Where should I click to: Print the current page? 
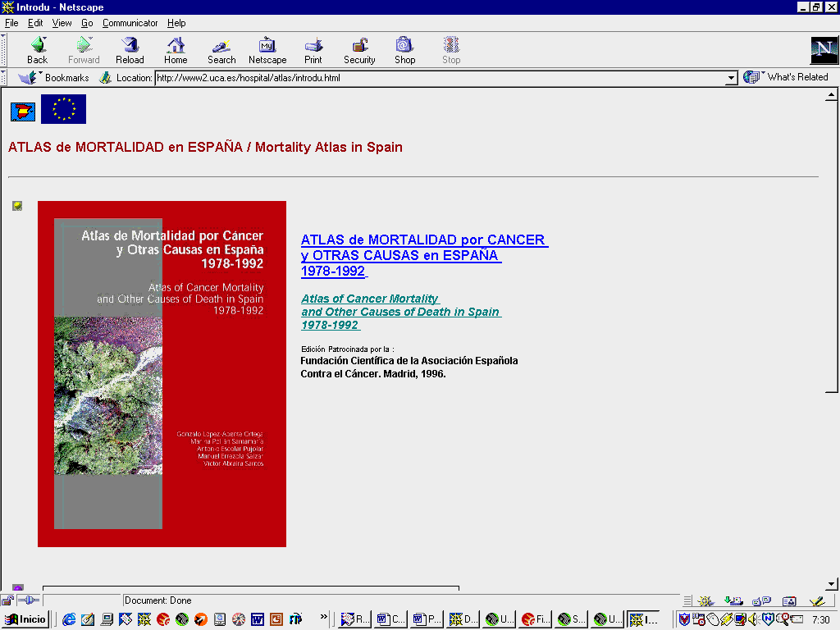[x=313, y=50]
